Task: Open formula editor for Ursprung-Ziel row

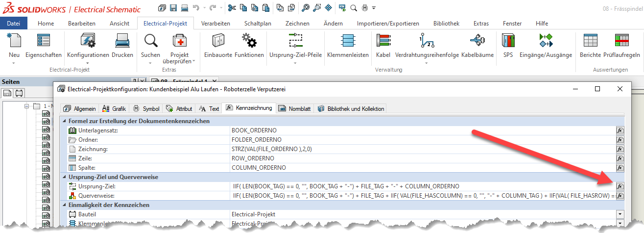Action: point(620,186)
